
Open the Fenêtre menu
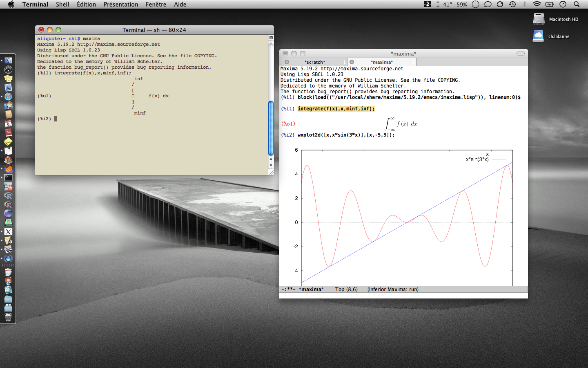(156, 4)
